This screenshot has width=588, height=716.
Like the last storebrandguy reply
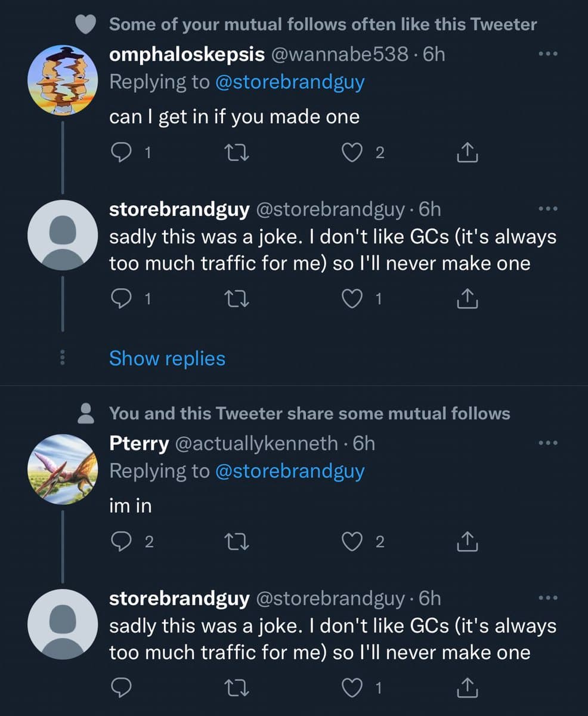352,689
